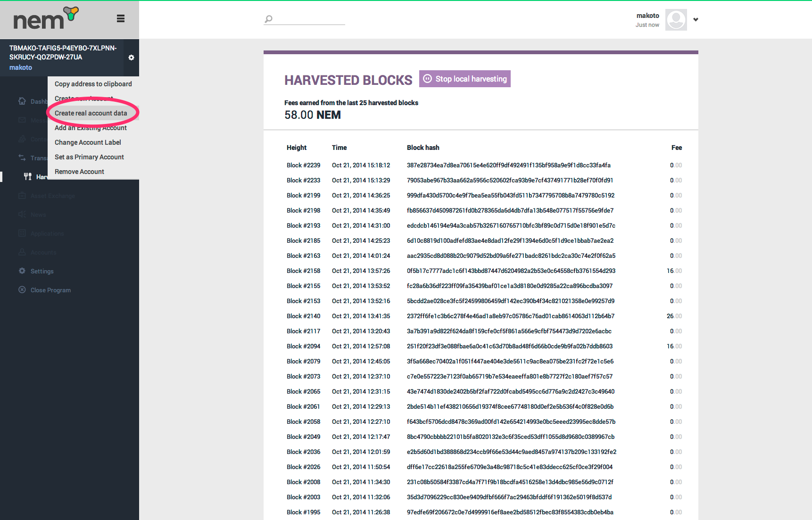Screen dimensions: 812x520
Task: Click Asset Exchange sidebar item
Action: pos(53,196)
